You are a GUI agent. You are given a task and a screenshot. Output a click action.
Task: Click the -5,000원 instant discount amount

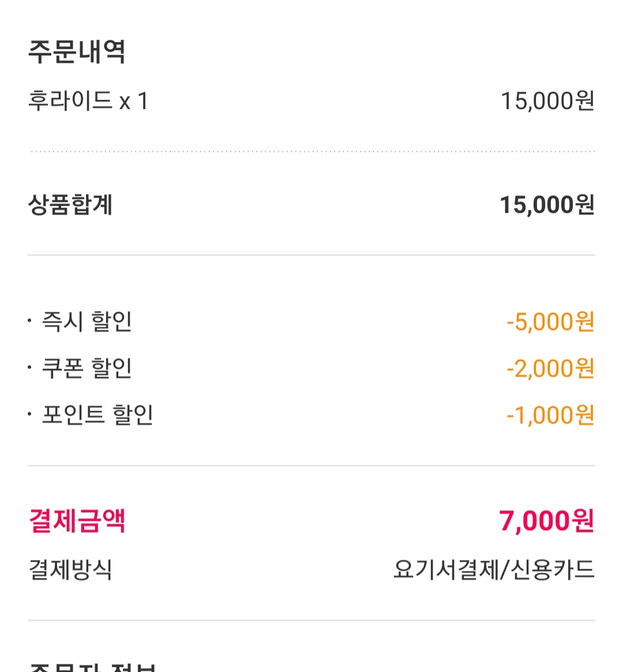coord(550,322)
